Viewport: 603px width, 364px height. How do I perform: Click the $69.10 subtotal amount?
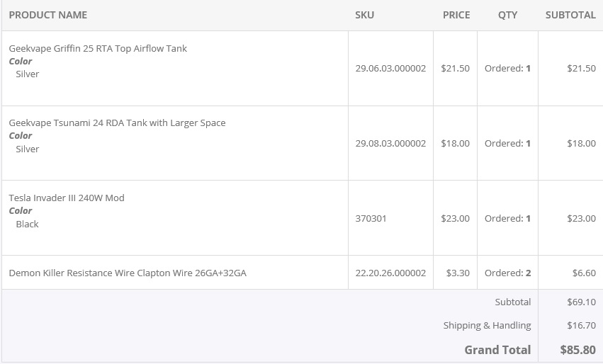tap(581, 302)
